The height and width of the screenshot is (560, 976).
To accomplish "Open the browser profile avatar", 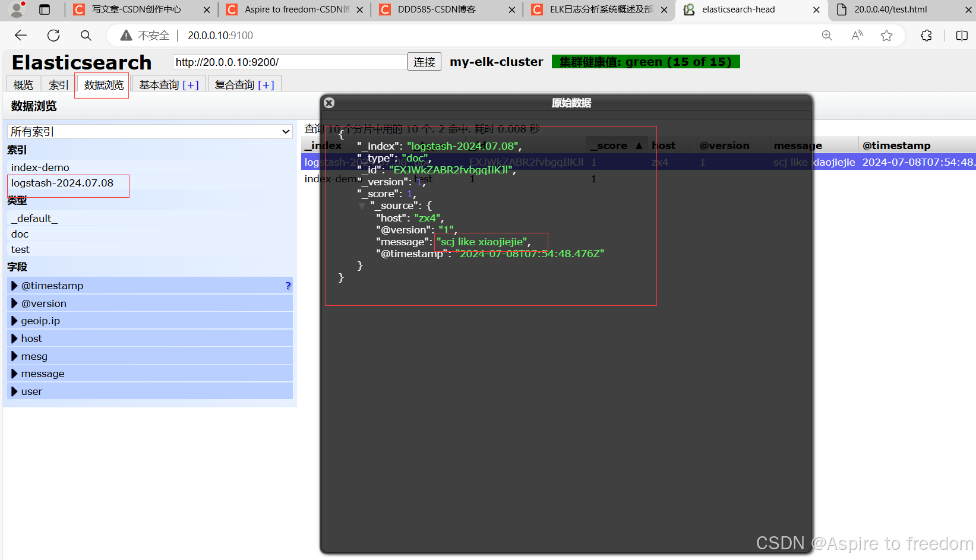I will (17, 10).
